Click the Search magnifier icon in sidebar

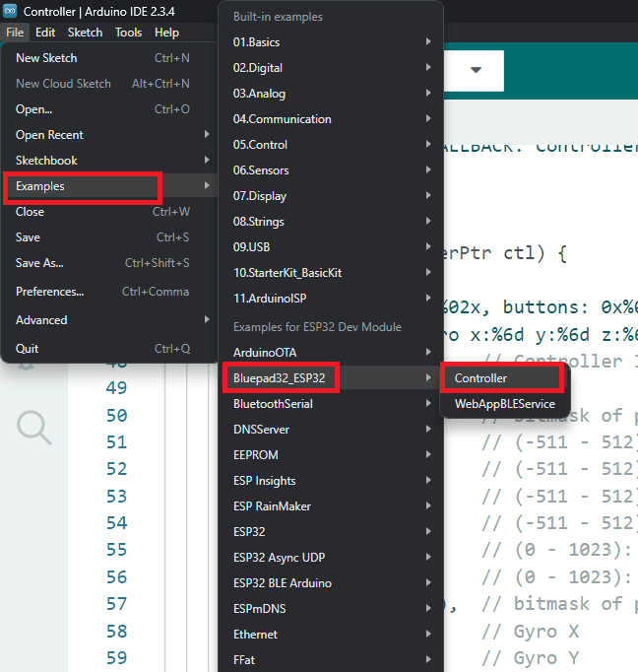pyautogui.click(x=33, y=427)
